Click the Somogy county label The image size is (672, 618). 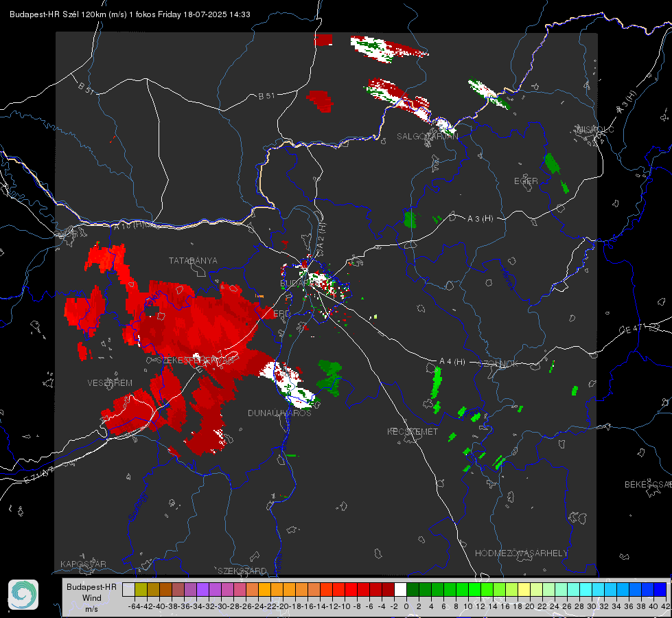click(x=137, y=507)
